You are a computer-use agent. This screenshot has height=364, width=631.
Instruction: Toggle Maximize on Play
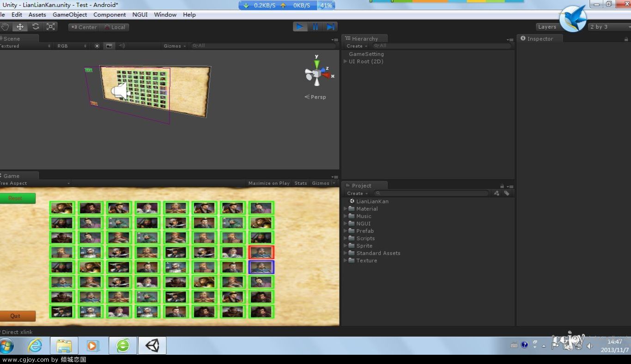269,183
